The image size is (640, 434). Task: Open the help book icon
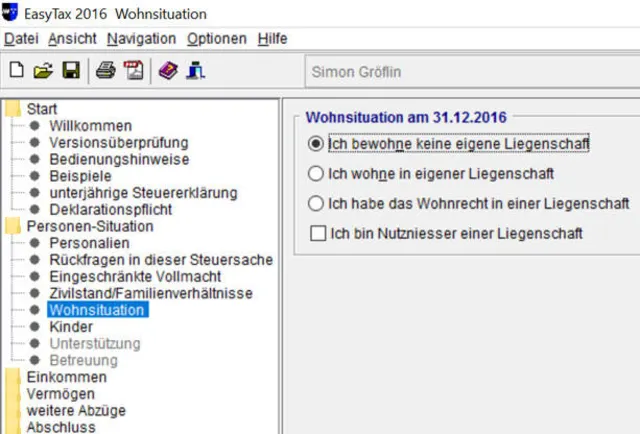click(x=168, y=71)
